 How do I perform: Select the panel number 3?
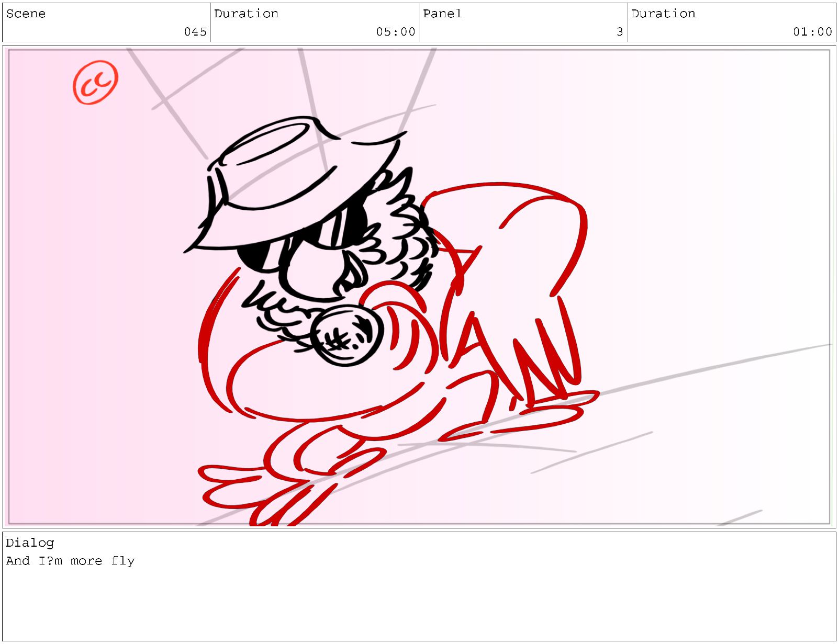(x=620, y=32)
